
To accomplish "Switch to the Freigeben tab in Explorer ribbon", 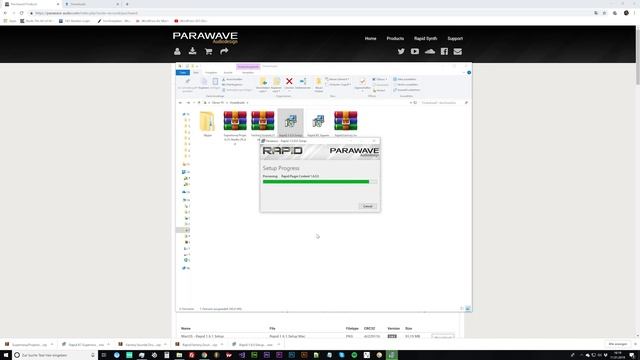I will click(211, 73).
